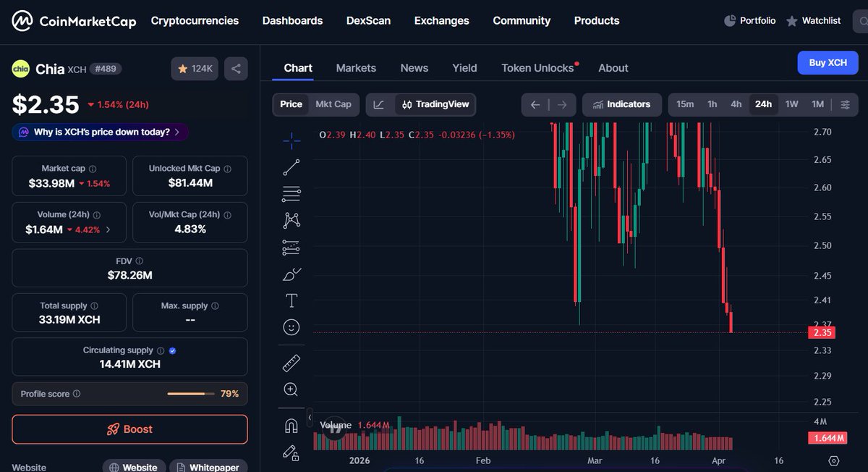
Task: Set chart interval to 4h
Action: pyautogui.click(x=736, y=104)
